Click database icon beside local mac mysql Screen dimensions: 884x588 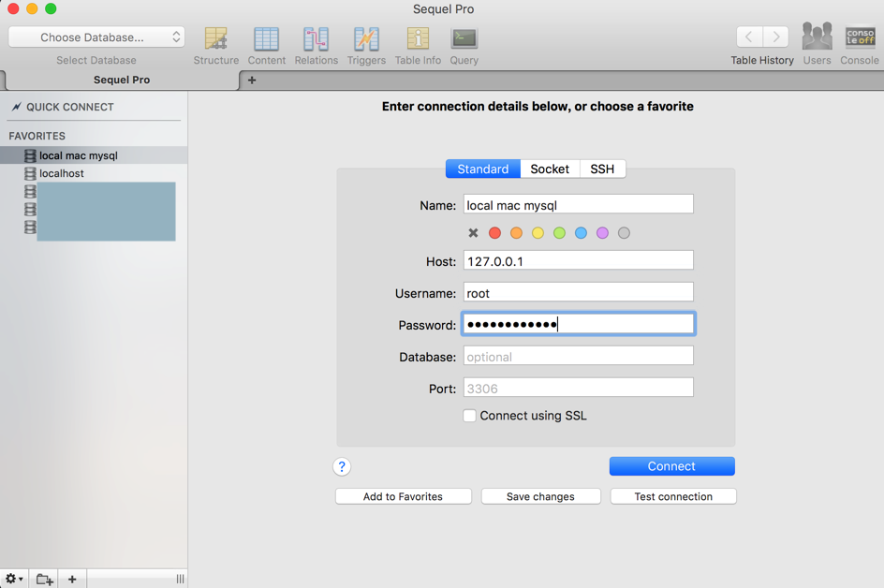(30, 155)
